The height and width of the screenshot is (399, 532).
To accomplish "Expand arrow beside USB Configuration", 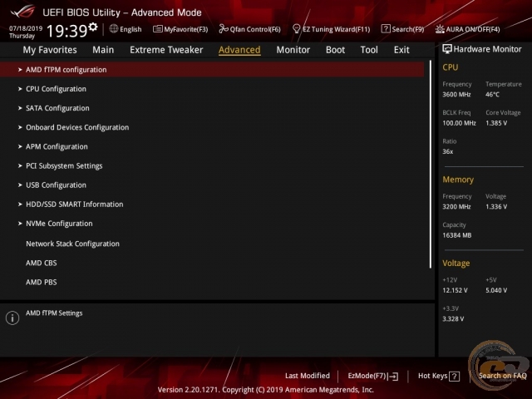I will coord(20,185).
